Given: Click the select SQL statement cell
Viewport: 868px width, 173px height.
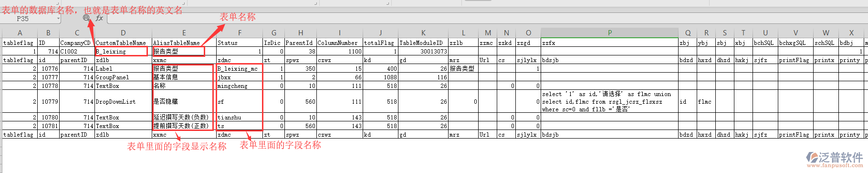Looking at the screenshot, I should [x=609, y=101].
